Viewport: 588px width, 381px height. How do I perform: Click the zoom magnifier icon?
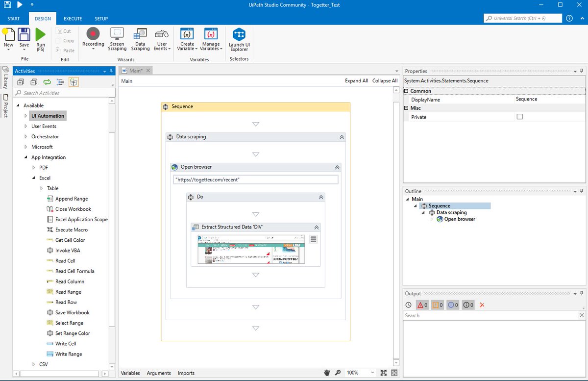(338, 373)
